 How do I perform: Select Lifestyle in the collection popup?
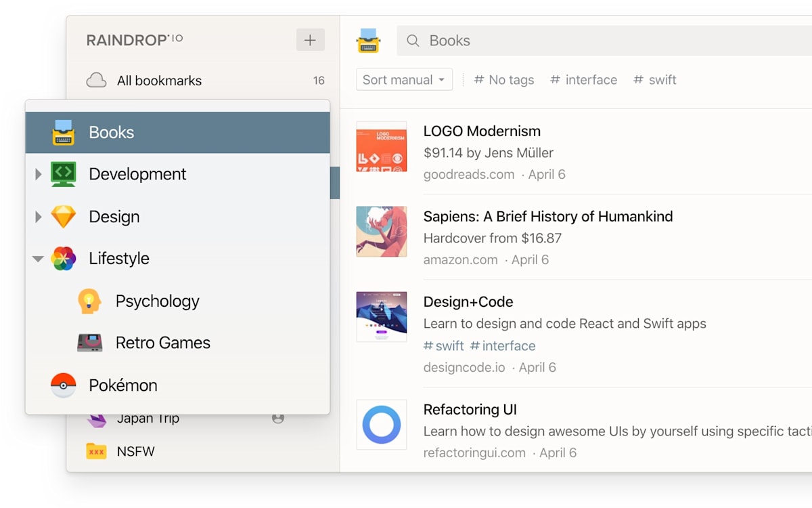(x=177, y=259)
